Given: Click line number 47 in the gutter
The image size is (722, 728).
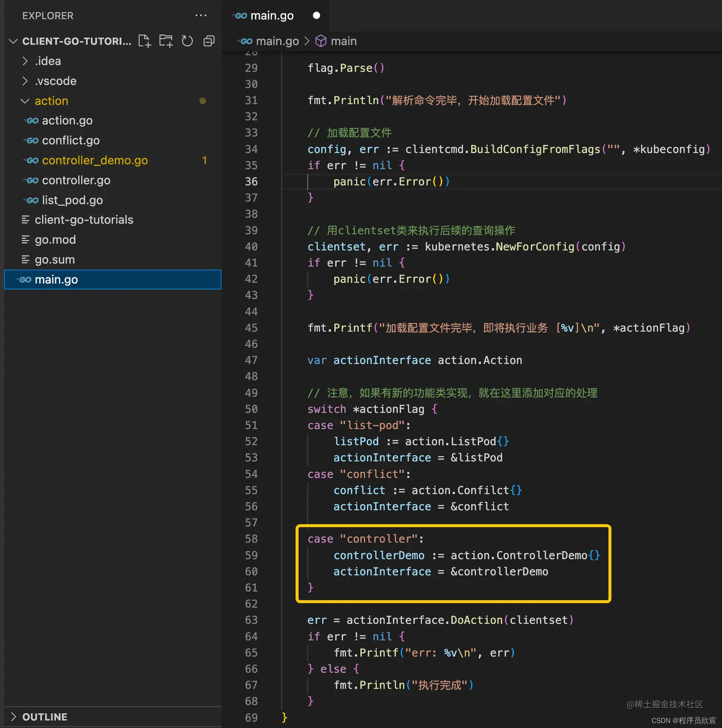Looking at the screenshot, I should click(251, 360).
